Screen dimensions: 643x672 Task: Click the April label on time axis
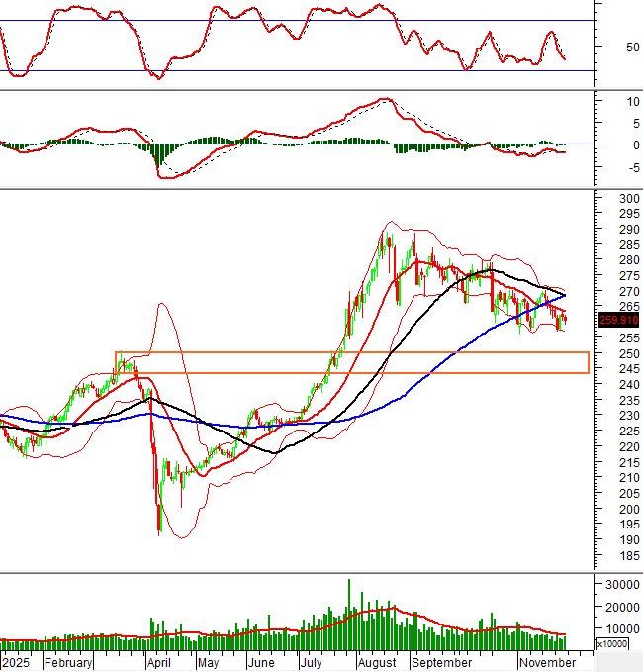point(157,662)
